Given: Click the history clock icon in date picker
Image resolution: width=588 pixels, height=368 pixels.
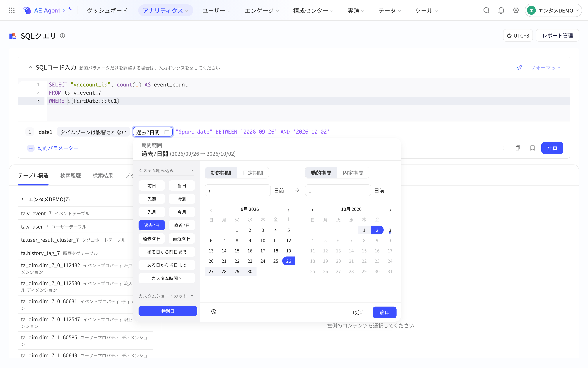Looking at the screenshot, I should coord(214,312).
